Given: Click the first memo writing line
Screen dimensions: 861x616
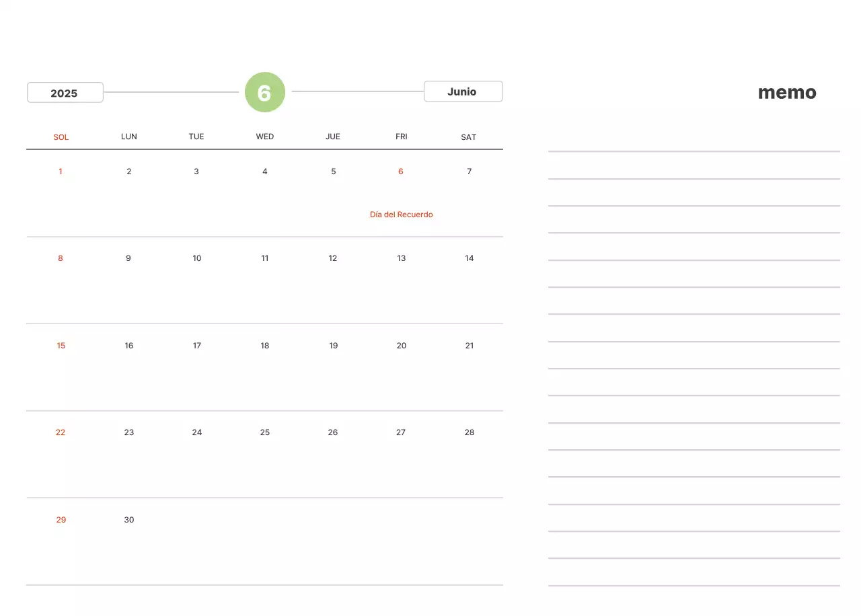Looking at the screenshot, I should click(x=694, y=151).
